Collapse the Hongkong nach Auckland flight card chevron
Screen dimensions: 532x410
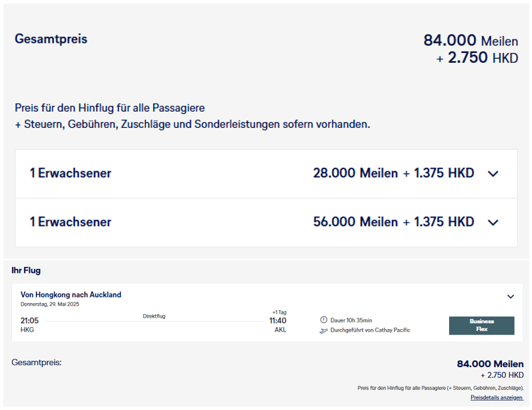click(511, 296)
